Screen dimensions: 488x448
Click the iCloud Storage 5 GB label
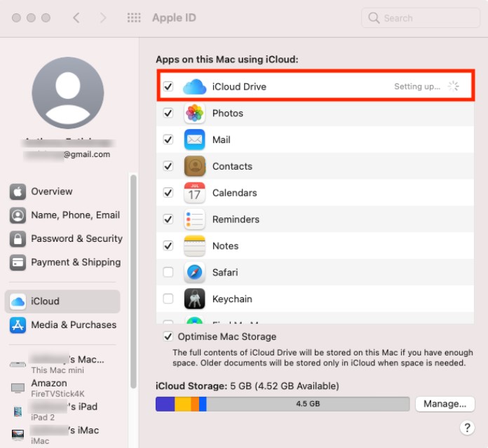click(x=248, y=386)
